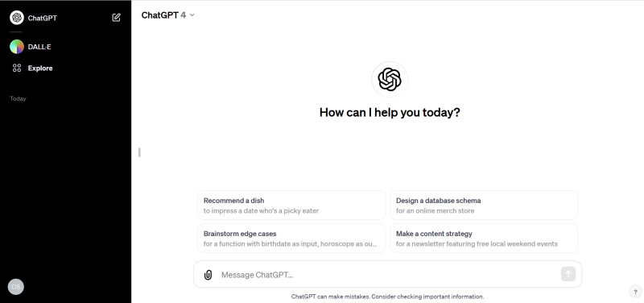Open the ChatGPT 4 model dropdown
The image size is (644, 303).
[x=167, y=15]
